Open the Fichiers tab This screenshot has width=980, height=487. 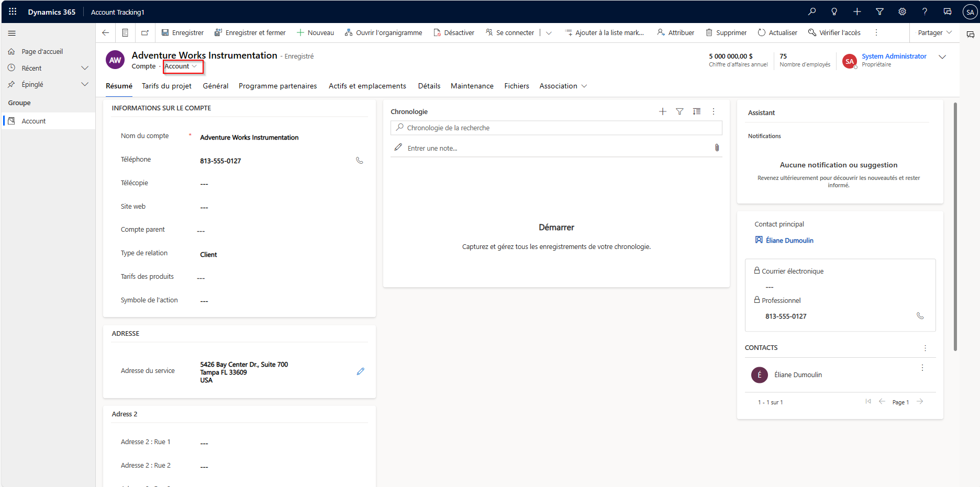coord(517,86)
